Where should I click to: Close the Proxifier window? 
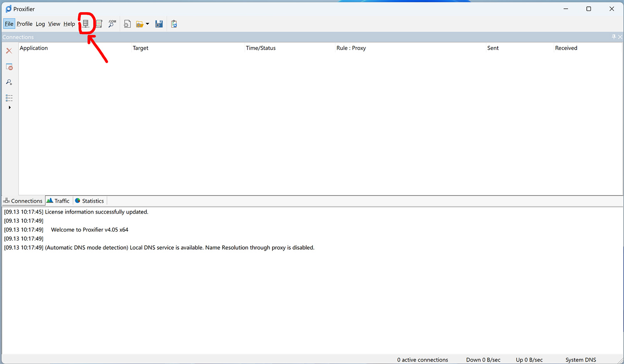coord(612,9)
